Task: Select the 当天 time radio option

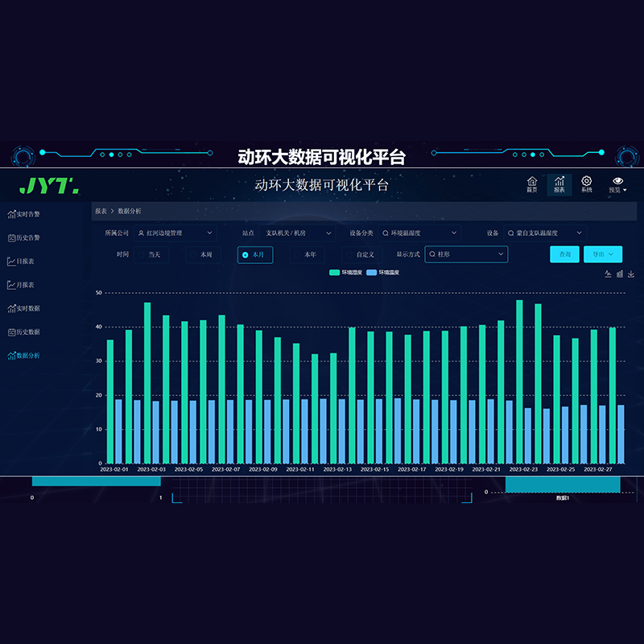Action: [x=152, y=254]
